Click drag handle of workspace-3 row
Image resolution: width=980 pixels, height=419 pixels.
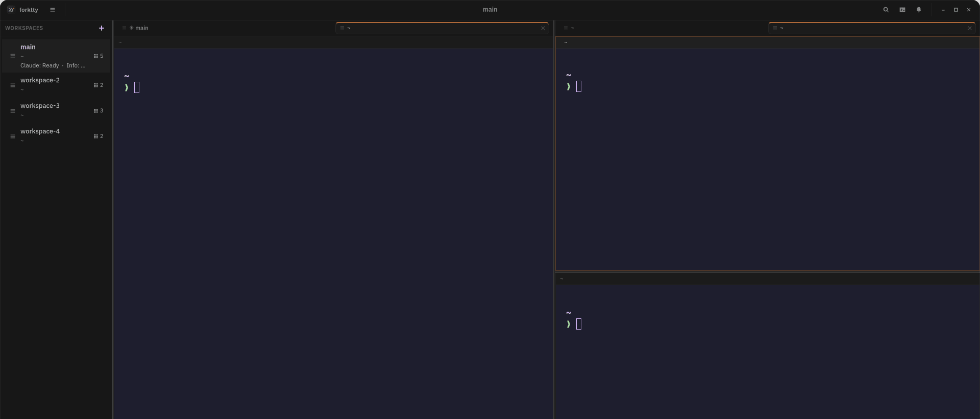tap(13, 111)
